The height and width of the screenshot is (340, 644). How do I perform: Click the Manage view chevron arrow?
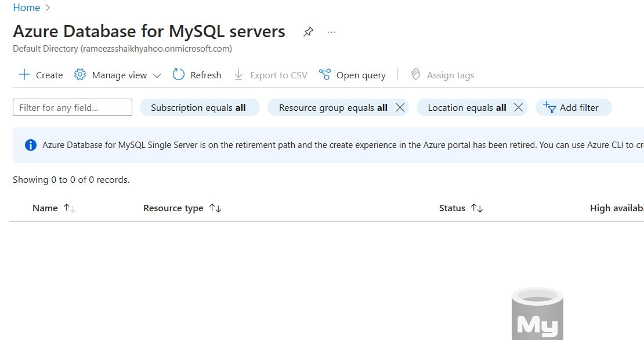(157, 75)
